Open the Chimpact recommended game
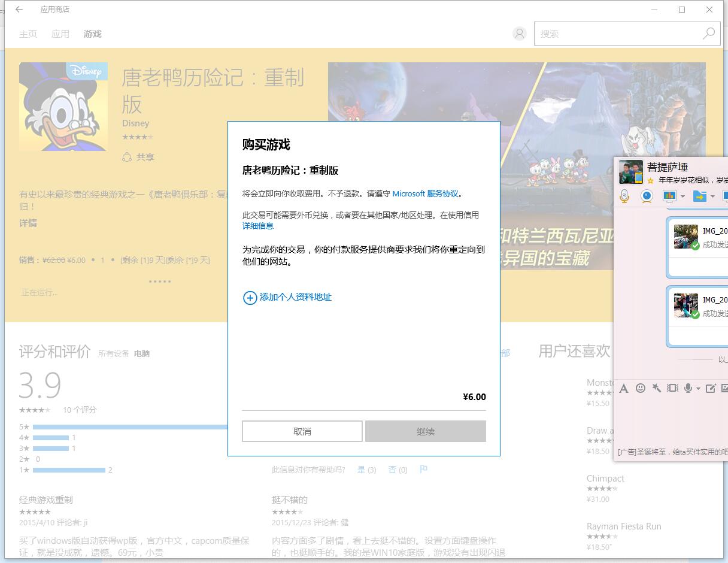The image size is (728, 563). [x=605, y=479]
